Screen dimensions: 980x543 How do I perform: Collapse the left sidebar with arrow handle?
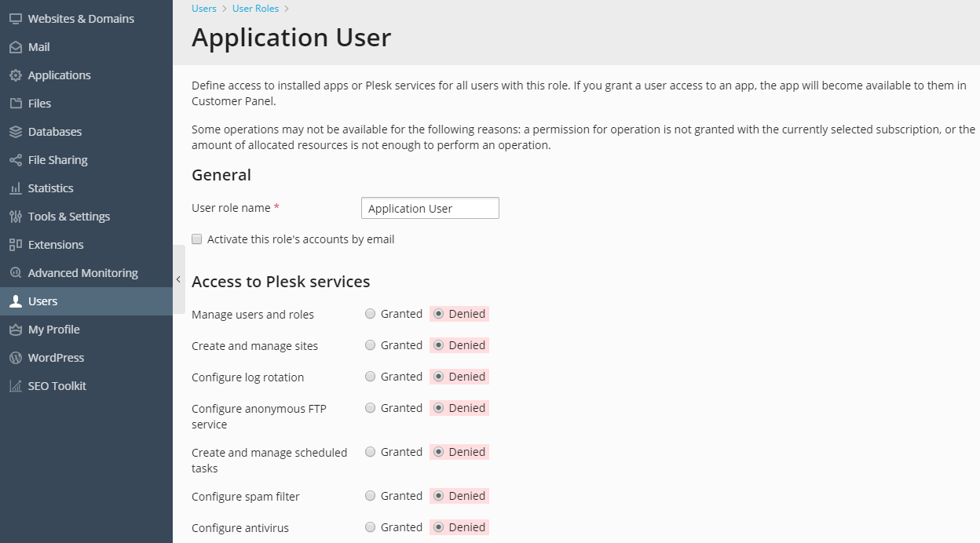(179, 279)
